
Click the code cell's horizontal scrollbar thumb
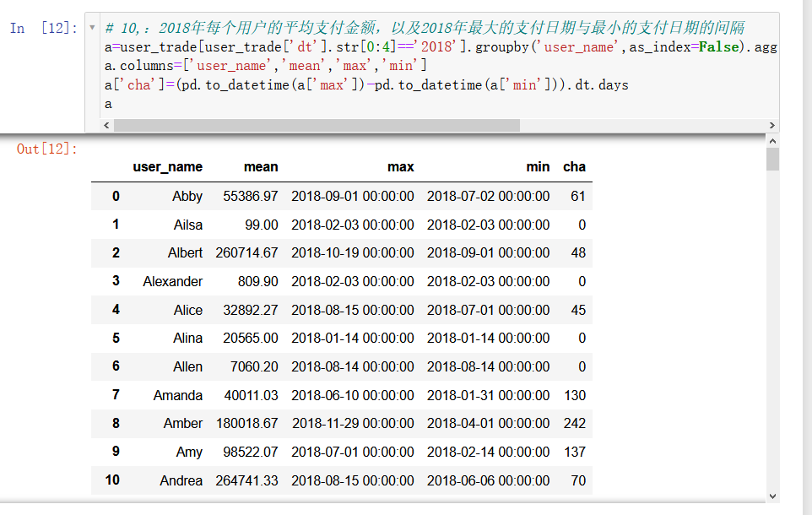pyautogui.click(x=317, y=126)
